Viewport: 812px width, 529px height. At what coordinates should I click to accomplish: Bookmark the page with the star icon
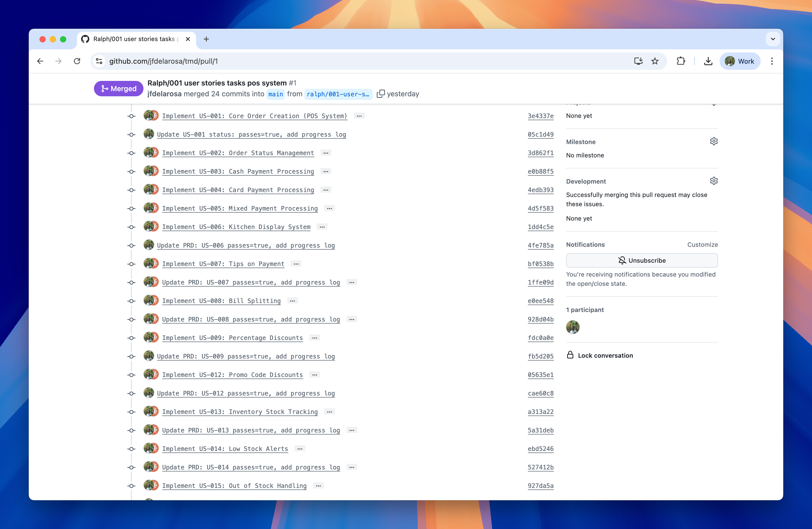point(655,61)
